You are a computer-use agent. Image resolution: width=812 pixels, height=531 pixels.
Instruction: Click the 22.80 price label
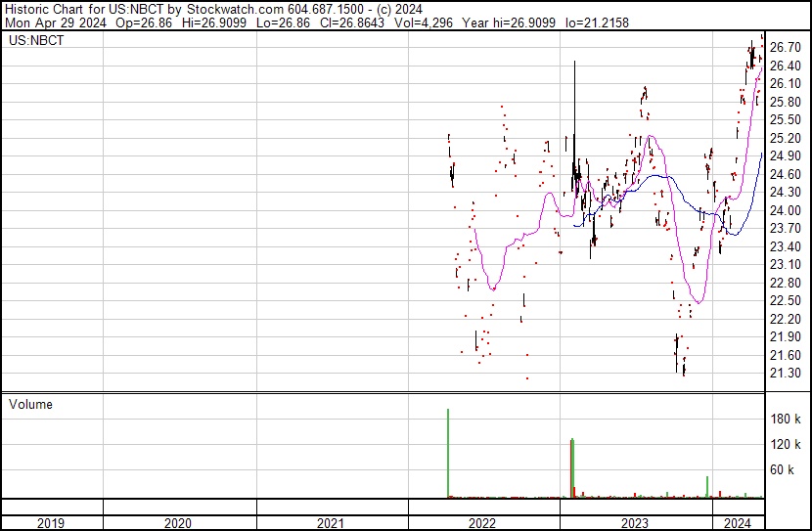(786, 283)
